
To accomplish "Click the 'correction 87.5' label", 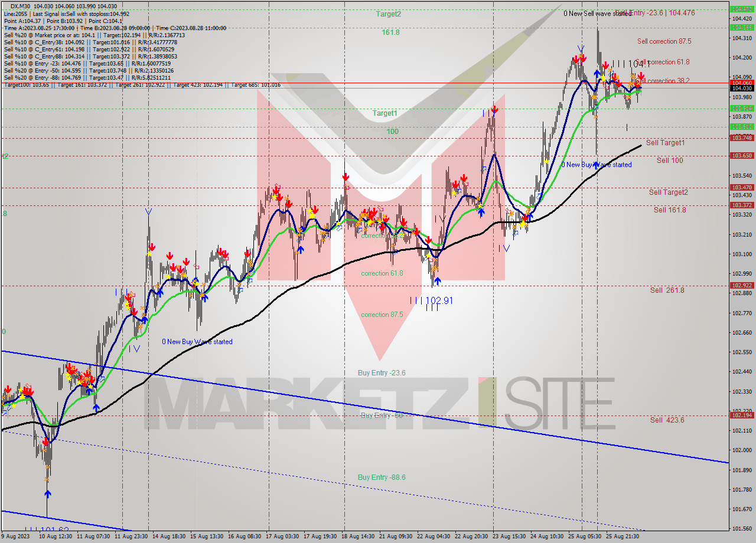I will 382,315.
